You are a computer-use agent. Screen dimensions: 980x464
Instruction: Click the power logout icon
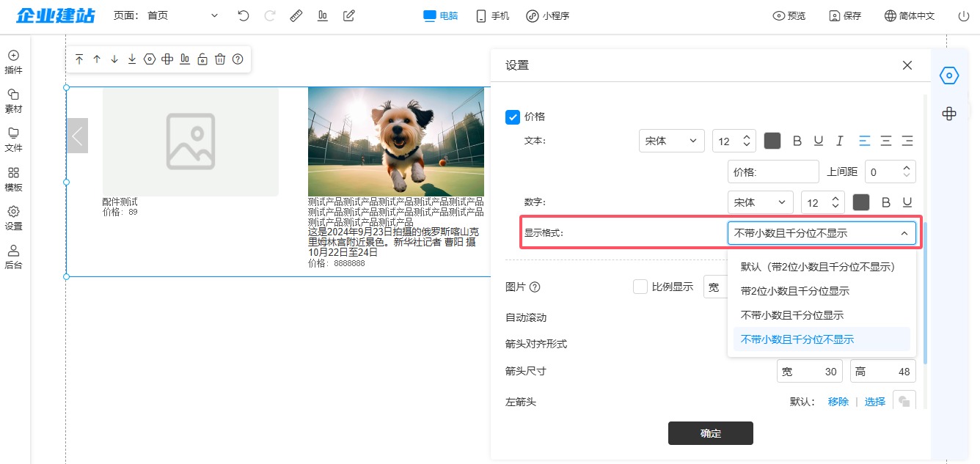pos(964,15)
